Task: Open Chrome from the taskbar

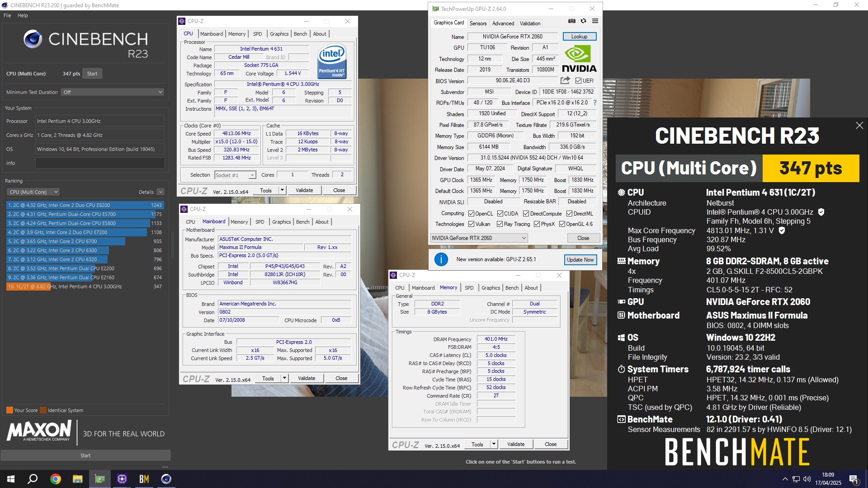Action: (55, 479)
